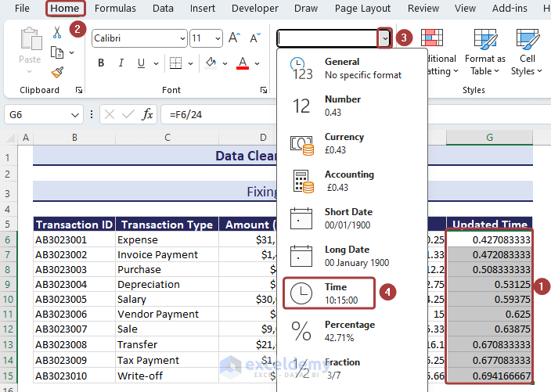
Task: Expand the font name dropdown
Action: tap(182, 38)
